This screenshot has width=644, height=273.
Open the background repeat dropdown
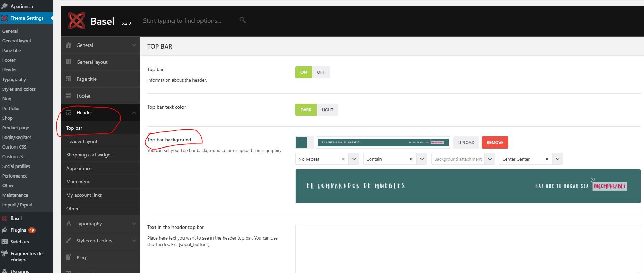(354, 159)
